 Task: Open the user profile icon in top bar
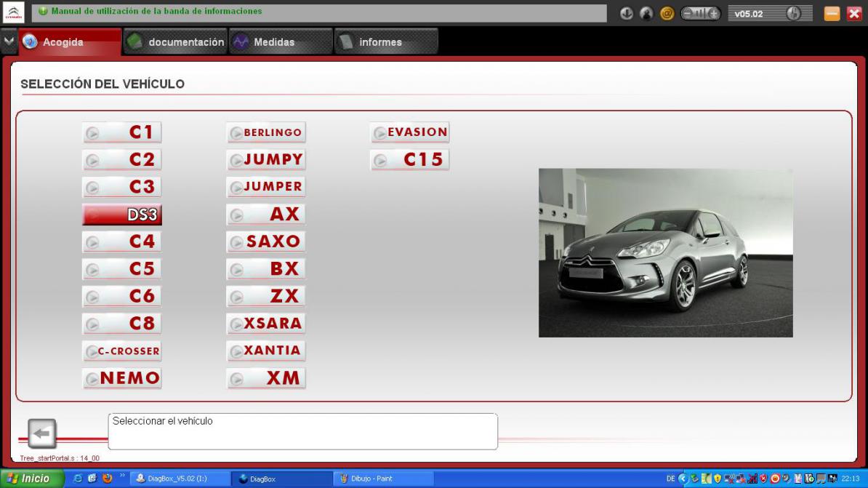click(646, 13)
